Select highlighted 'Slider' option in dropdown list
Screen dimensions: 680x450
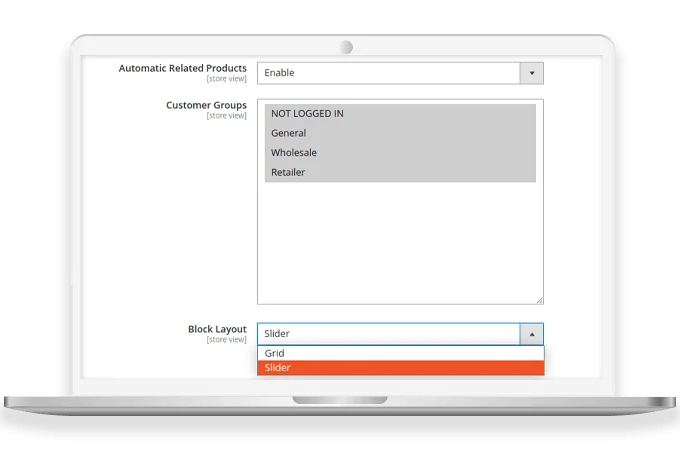click(400, 368)
